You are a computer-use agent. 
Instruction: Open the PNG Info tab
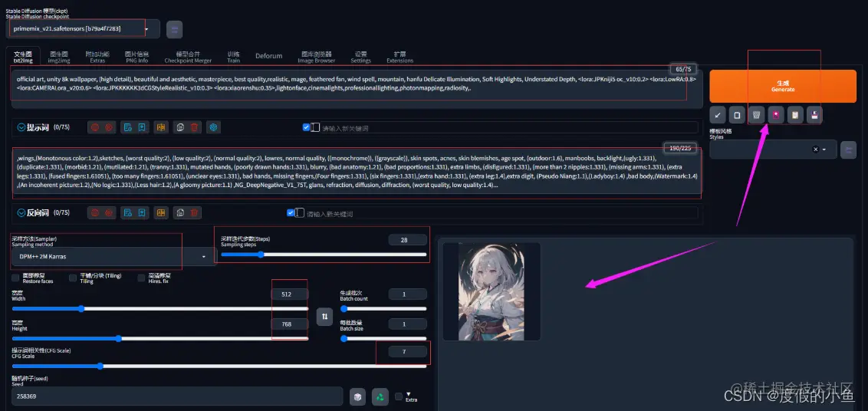136,57
